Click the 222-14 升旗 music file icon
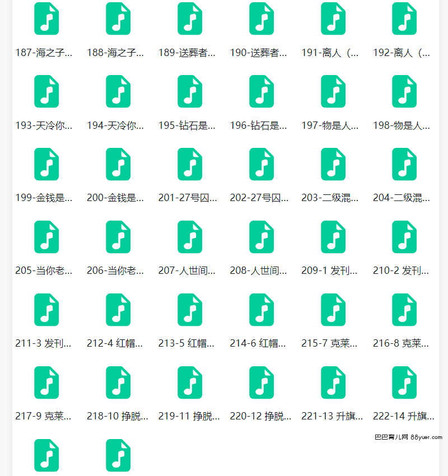The image size is (448, 476). click(x=404, y=382)
